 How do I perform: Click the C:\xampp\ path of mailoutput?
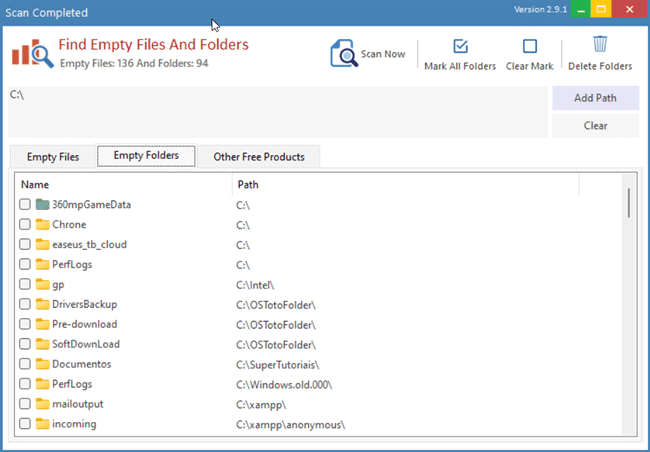[261, 404]
